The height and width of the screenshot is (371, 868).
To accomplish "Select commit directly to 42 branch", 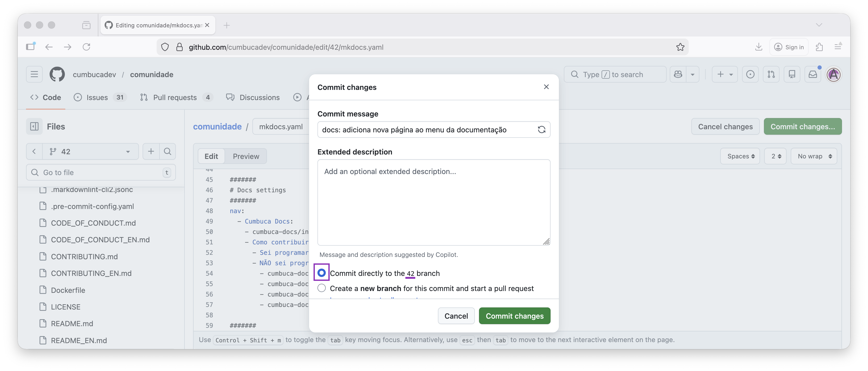I will coord(321,273).
